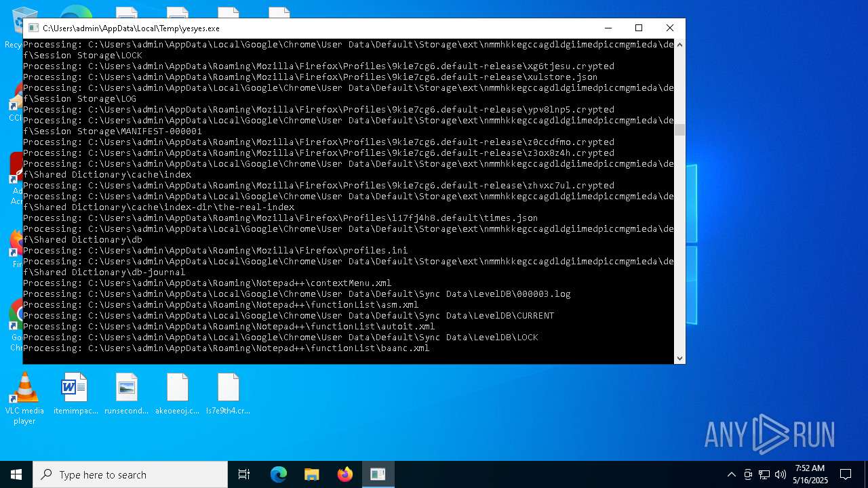Close the yesyes.exe console window
This screenshot has width=868, height=488.
tap(670, 28)
